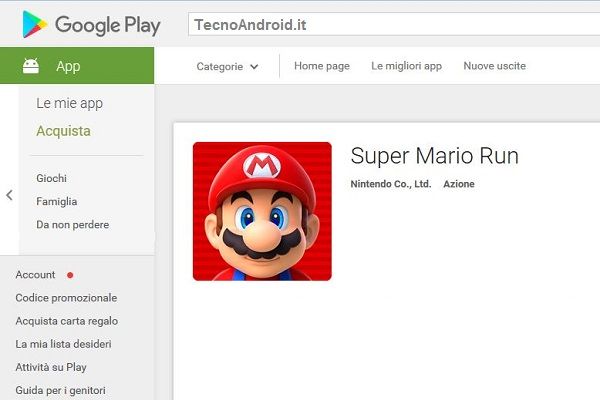Click the Android robot icon beside App
The height and width of the screenshot is (400, 600).
31,66
